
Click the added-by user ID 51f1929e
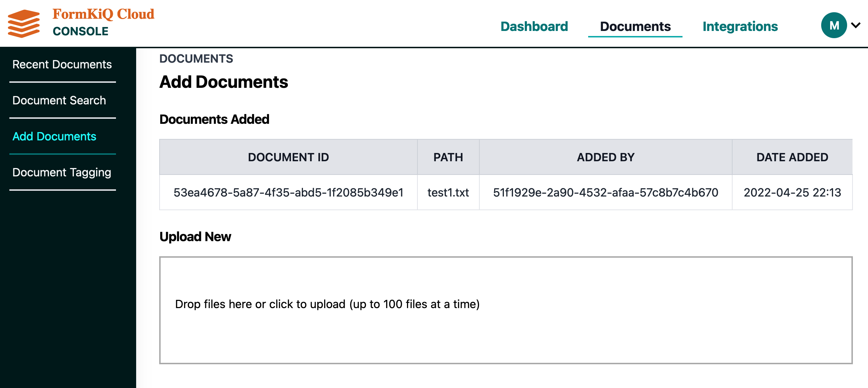click(605, 193)
